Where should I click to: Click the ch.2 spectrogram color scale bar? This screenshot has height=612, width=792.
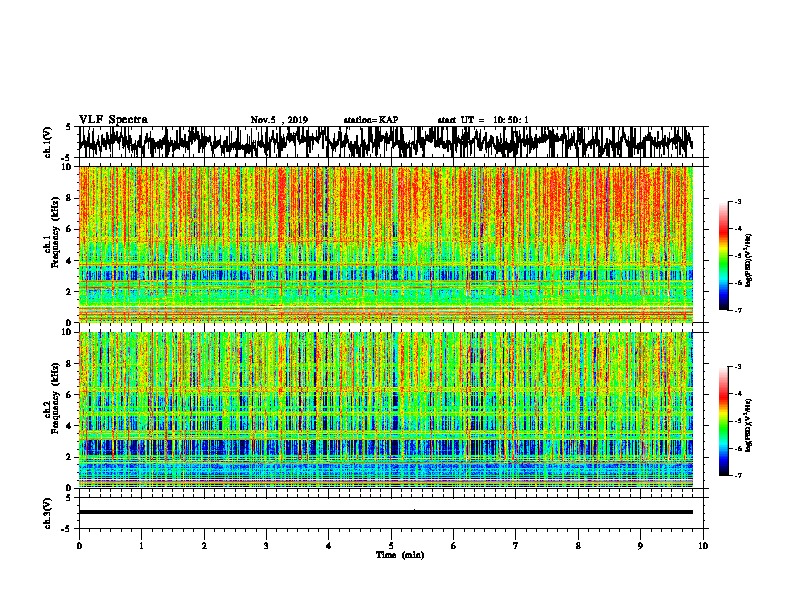click(x=723, y=421)
